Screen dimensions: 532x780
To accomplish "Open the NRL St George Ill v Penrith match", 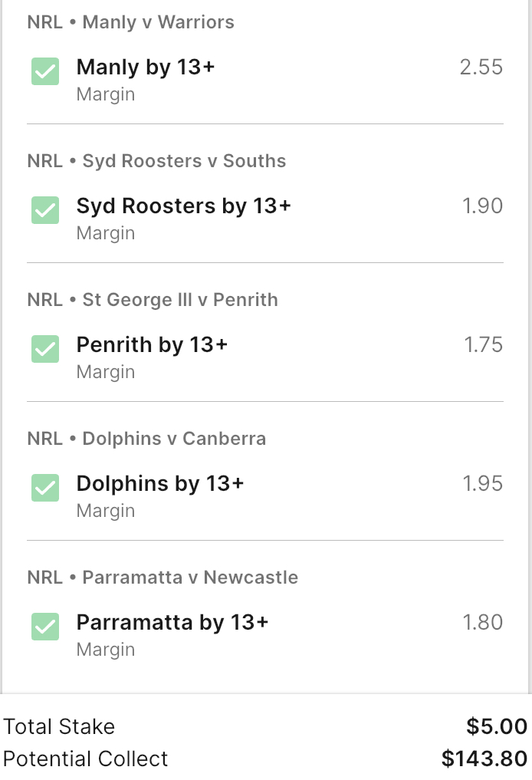I will (x=153, y=300).
